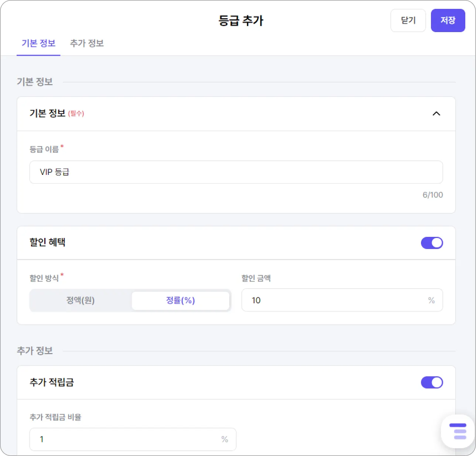
Task: Click the 등급 추가 page title
Action: point(241,21)
